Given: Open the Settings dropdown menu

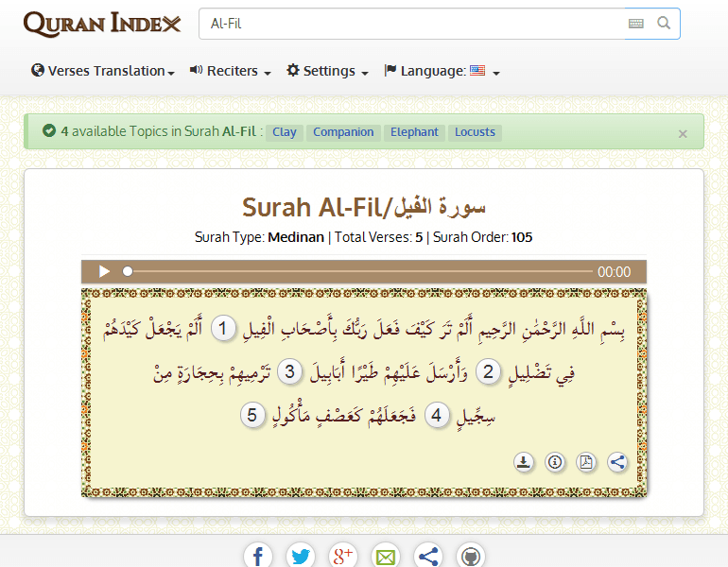Looking at the screenshot, I should 327,71.
